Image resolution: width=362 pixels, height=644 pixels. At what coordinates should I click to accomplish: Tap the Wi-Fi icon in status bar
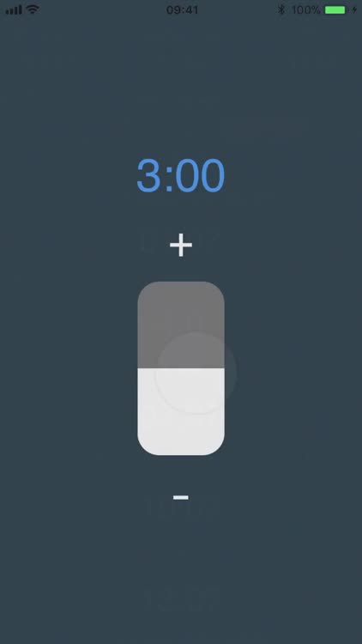(33, 9)
